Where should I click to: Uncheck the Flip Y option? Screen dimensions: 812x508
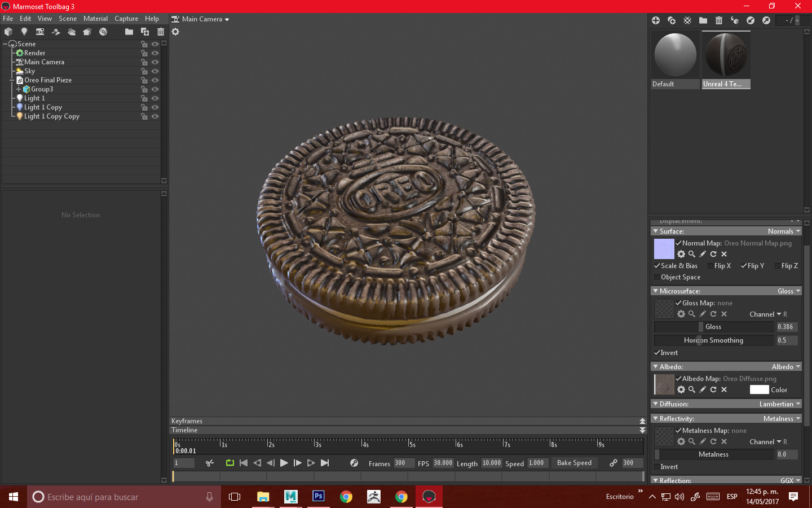click(x=744, y=266)
